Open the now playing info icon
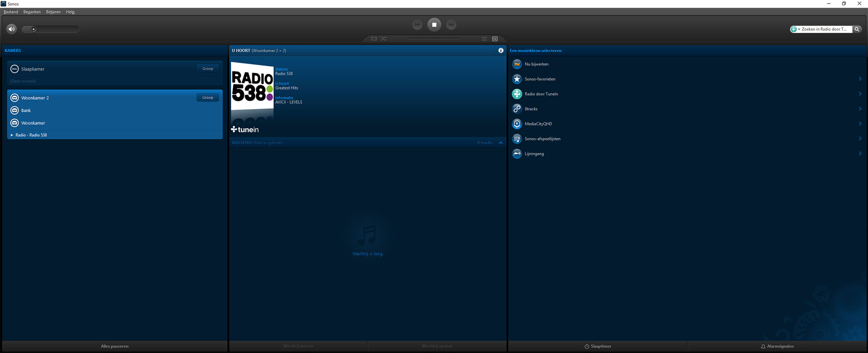Screen dimensions: 868x353 point(500,51)
